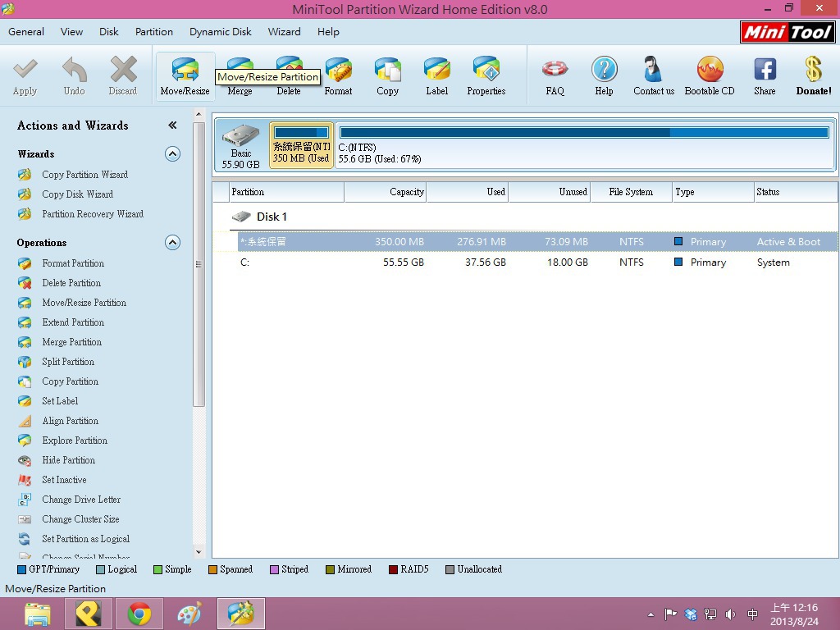Collapse the Actions and Wizards panel
The height and width of the screenshot is (630, 840).
pos(172,126)
